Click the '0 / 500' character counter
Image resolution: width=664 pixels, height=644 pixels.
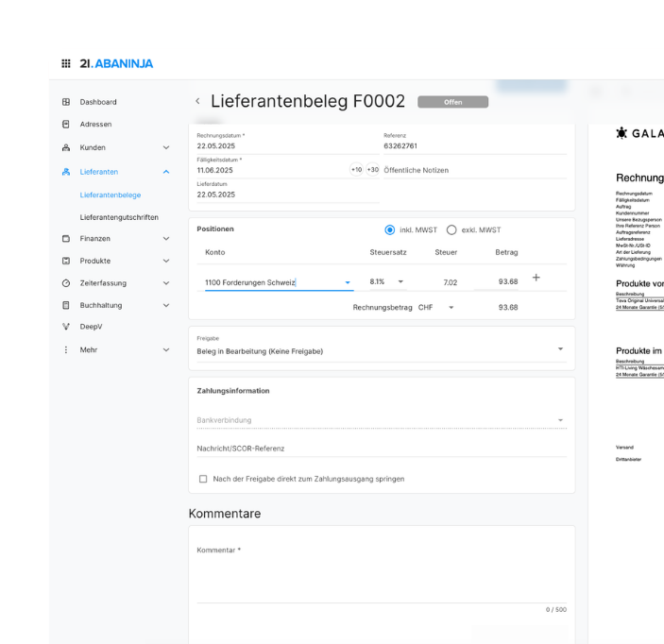pyautogui.click(x=556, y=609)
